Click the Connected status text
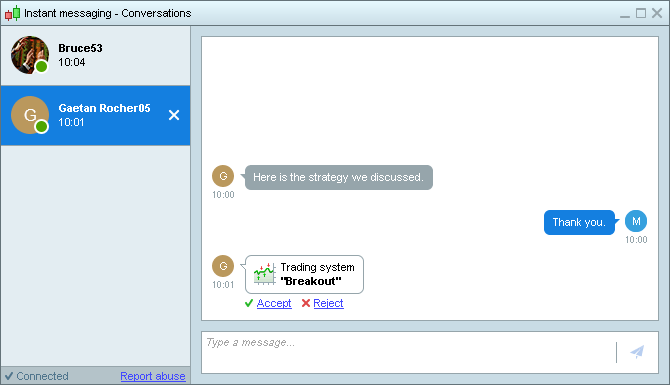Viewport: 670px width, 385px height. [x=42, y=376]
